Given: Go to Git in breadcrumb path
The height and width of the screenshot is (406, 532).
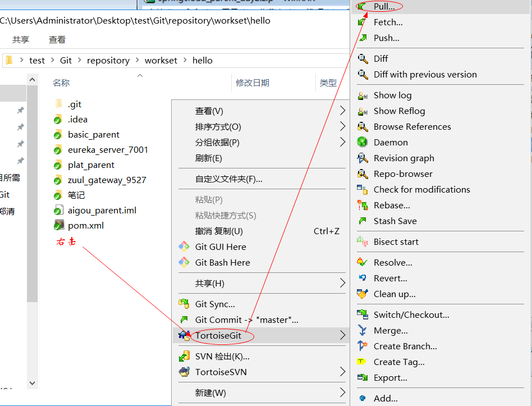Looking at the screenshot, I should click(x=66, y=61).
